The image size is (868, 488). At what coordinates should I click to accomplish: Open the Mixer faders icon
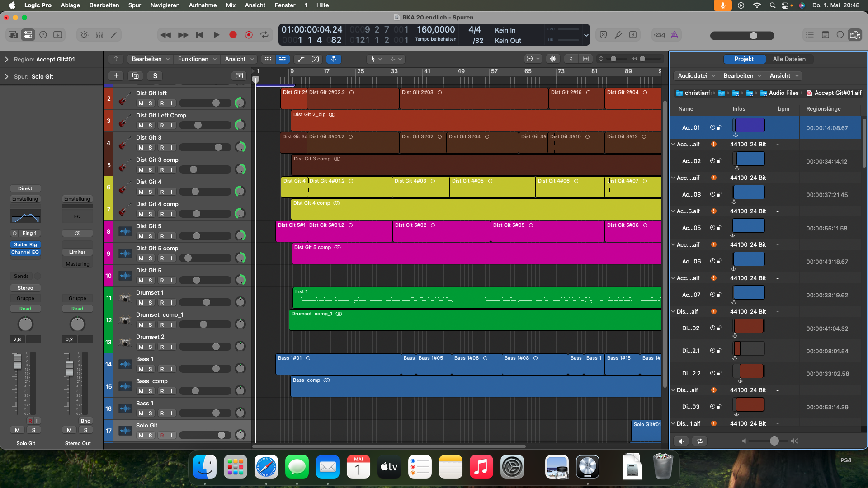pos(99,35)
